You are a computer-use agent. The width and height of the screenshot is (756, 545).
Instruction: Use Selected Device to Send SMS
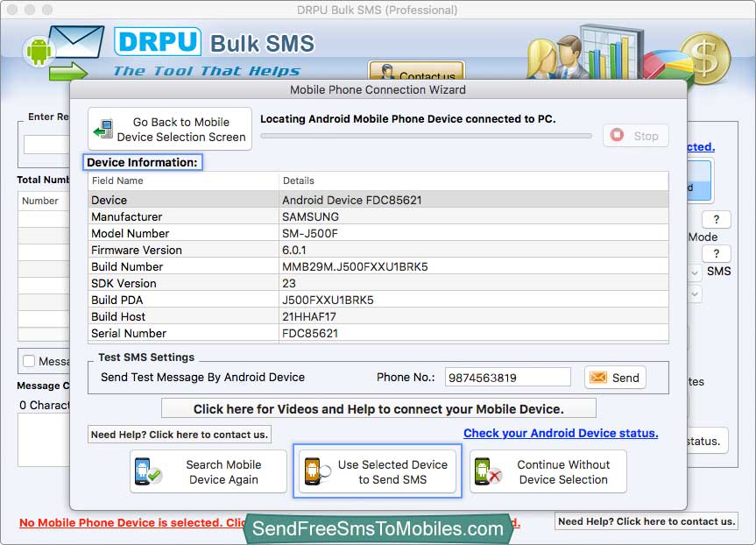[x=378, y=471]
